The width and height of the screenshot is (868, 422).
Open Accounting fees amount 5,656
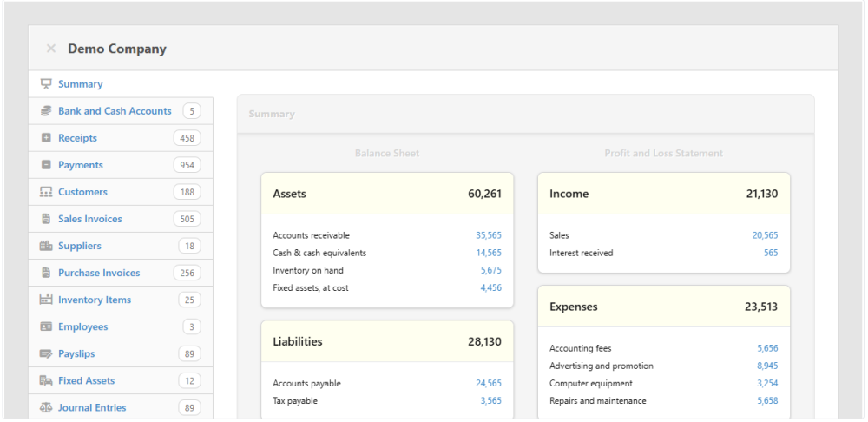coord(767,348)
